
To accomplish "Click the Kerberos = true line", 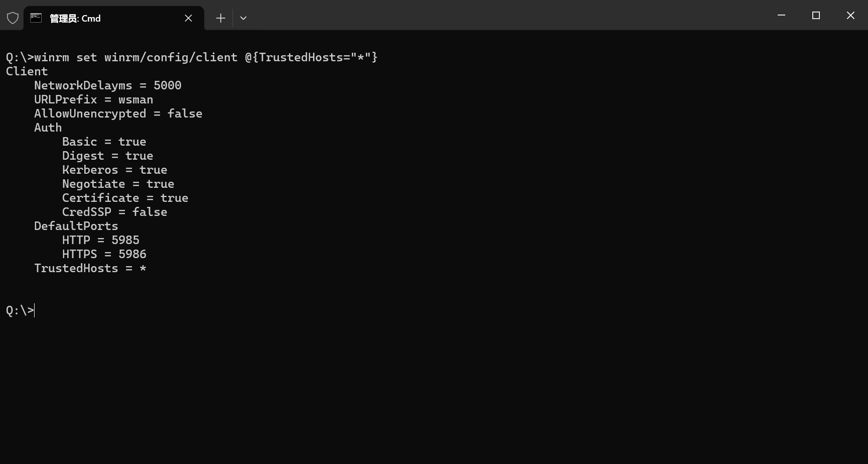I will [x=115, y=170].
